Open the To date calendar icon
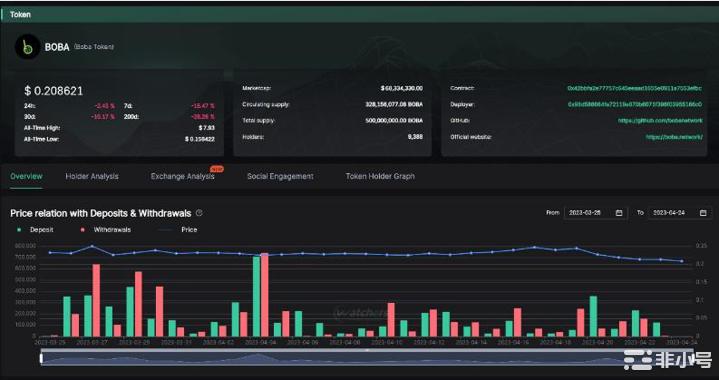 click(703, 213)
